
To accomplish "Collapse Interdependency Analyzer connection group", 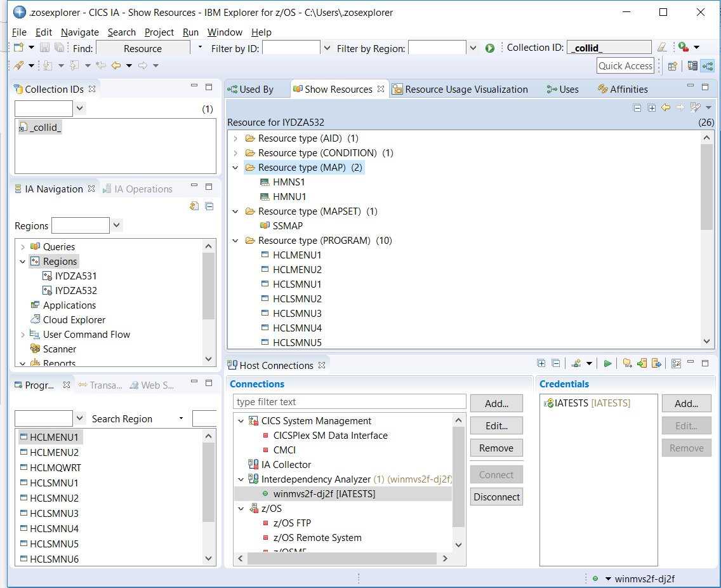I will [x=241, y=479].
